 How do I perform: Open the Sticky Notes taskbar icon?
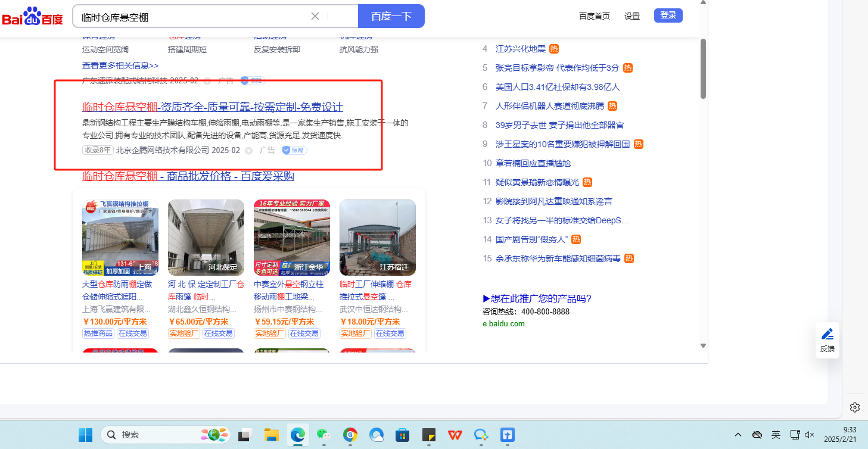pyautogui.click(x=429, y=435)
